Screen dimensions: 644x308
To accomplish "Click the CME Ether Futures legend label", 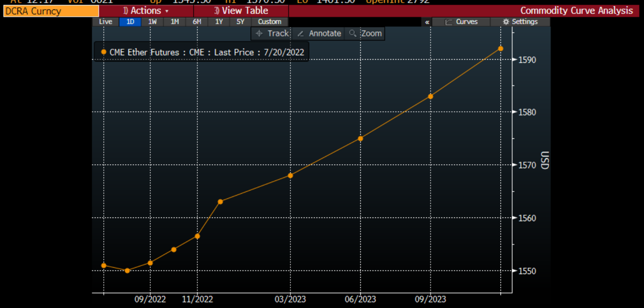I will pyautogui.click(x=207, y=52).
